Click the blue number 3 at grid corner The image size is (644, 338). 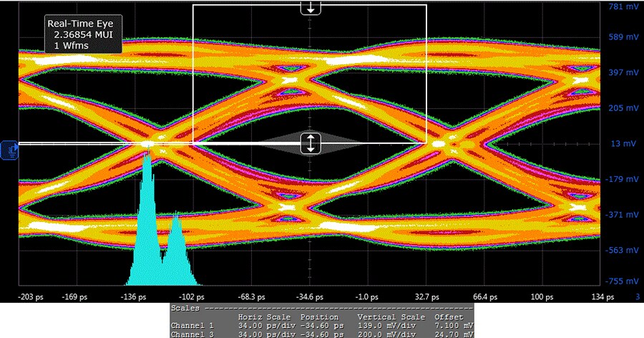pyautogui.click(x=637, y=296)
